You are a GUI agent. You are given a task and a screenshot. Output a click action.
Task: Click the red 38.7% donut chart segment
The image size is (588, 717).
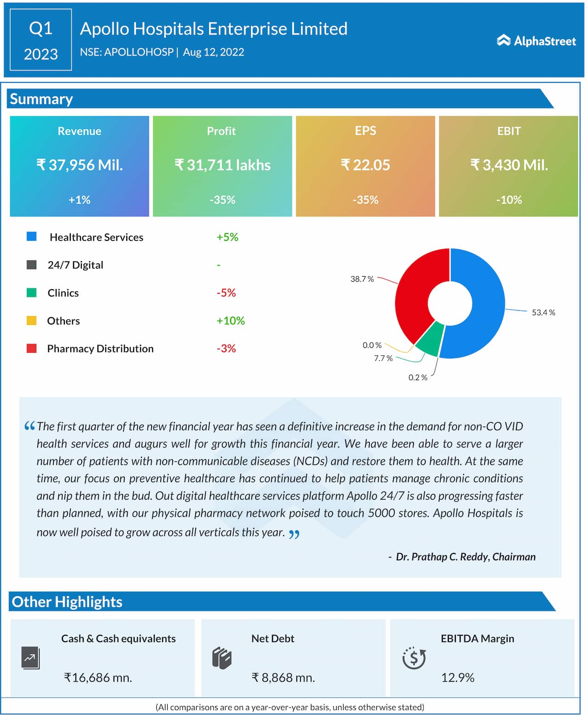tap(416, 290)
